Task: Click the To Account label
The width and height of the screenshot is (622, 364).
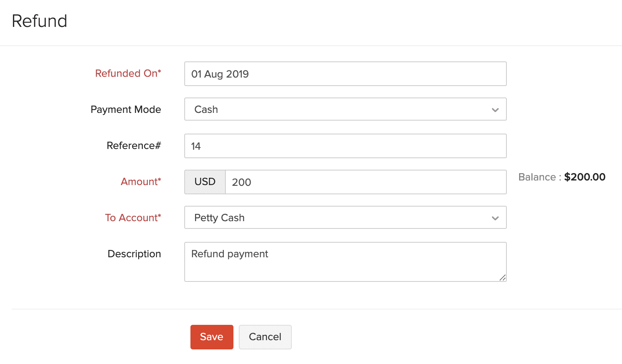Action: (133, 218)
